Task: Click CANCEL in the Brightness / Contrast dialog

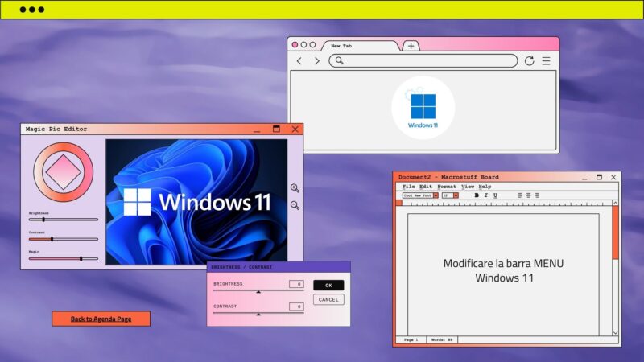Action: pos(328,299)
